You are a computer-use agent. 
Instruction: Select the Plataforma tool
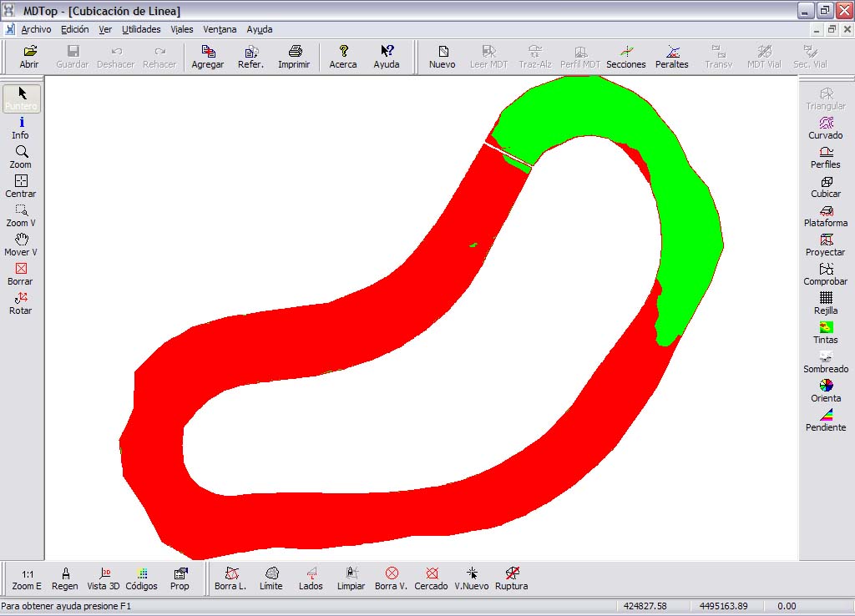pos(826,216)
